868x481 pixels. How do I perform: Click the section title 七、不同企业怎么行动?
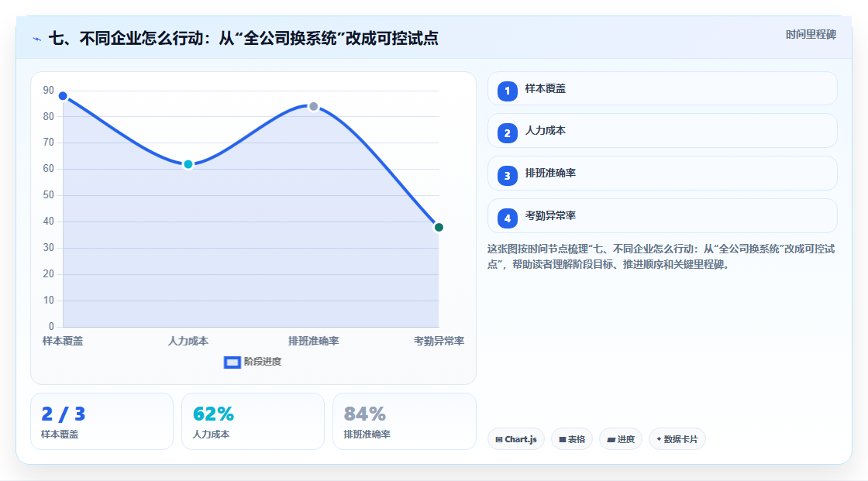[243, 38]
